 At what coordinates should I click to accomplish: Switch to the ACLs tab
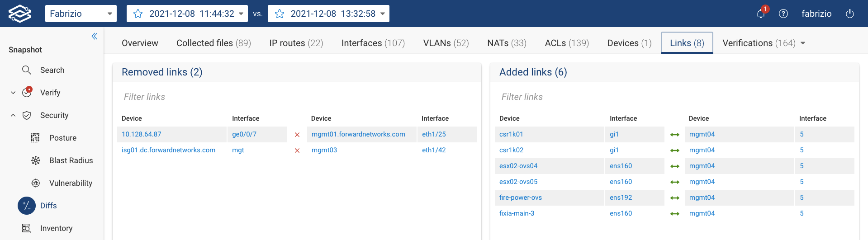click(566, 43)
